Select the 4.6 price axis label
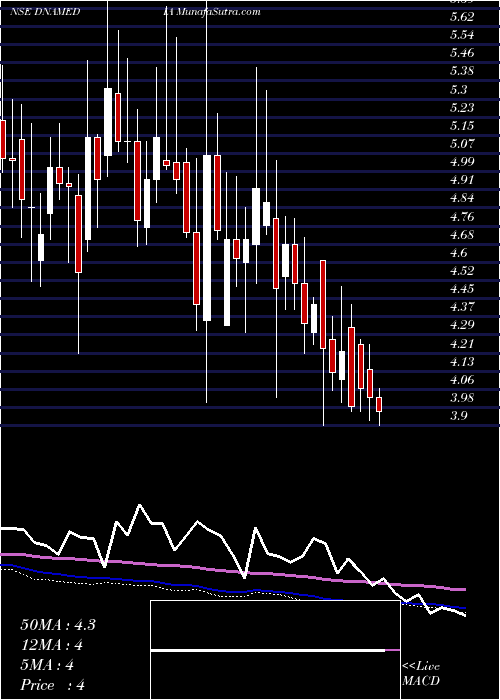This screenshot has height=700, width=500. pyautogui.click(x=458, y=253)
